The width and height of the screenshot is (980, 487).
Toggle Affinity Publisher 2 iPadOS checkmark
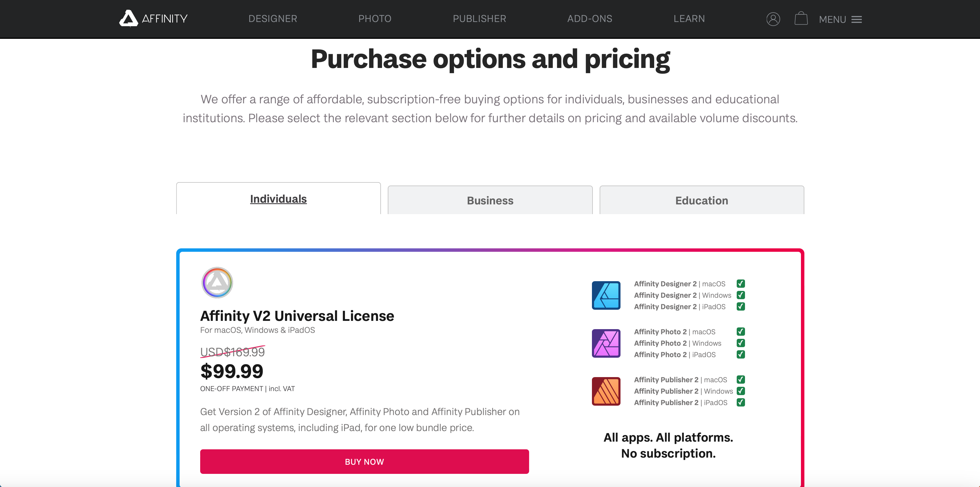coord(740,403)
